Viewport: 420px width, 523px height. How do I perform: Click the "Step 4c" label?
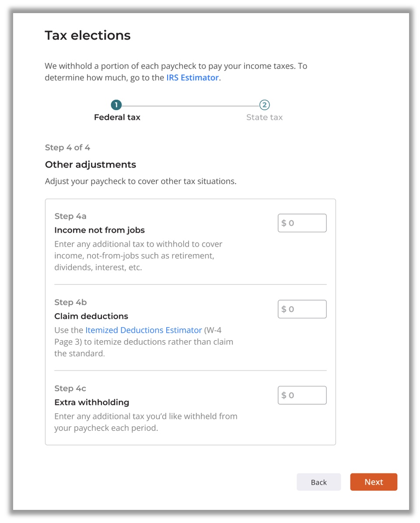(x=70, y=388)
